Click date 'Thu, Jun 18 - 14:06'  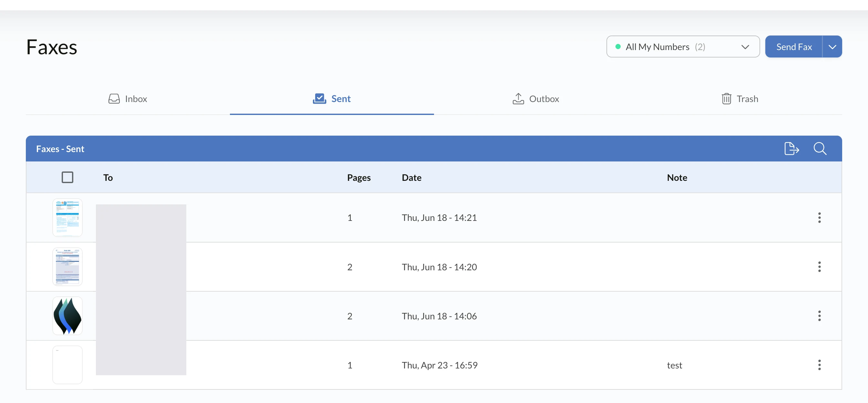[439, 316]
